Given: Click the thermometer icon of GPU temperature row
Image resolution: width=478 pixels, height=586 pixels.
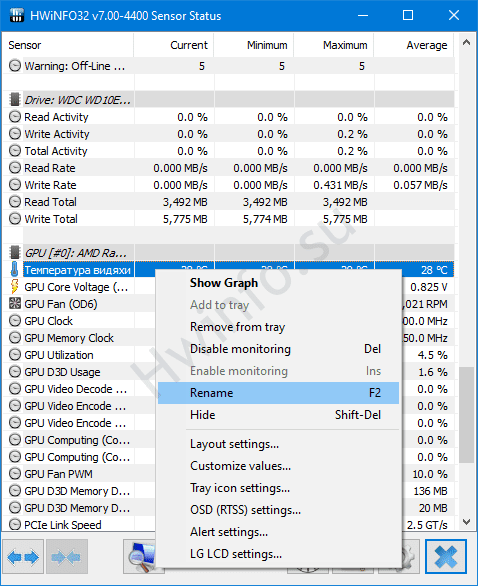Looking at the screenshot, I should [14, 270].
